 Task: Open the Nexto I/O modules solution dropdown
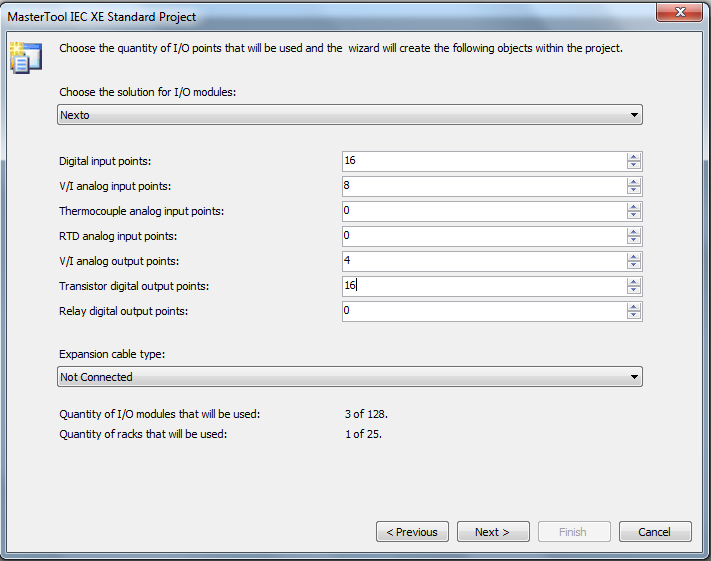point(350,115)
